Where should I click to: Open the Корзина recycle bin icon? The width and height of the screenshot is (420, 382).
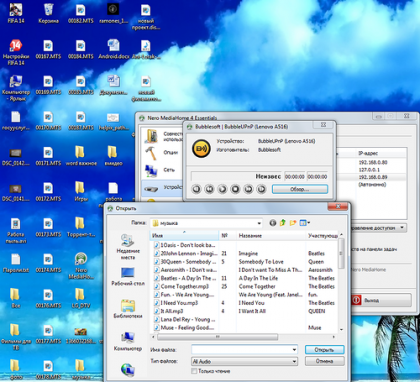(48, 13)
